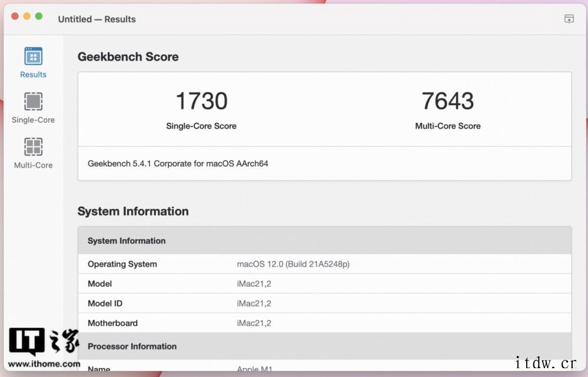Click the macOS 12.0 (Build 21A5248p) value
The width and height of the screenshot is (588, 377).
point(293,264)
